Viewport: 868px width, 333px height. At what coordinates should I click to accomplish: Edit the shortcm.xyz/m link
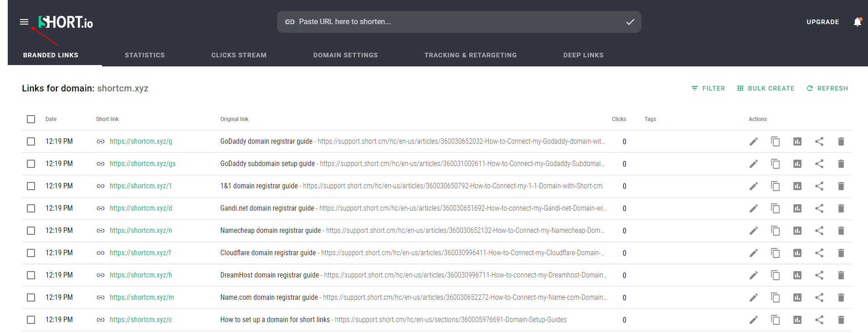tap(754, 298)
